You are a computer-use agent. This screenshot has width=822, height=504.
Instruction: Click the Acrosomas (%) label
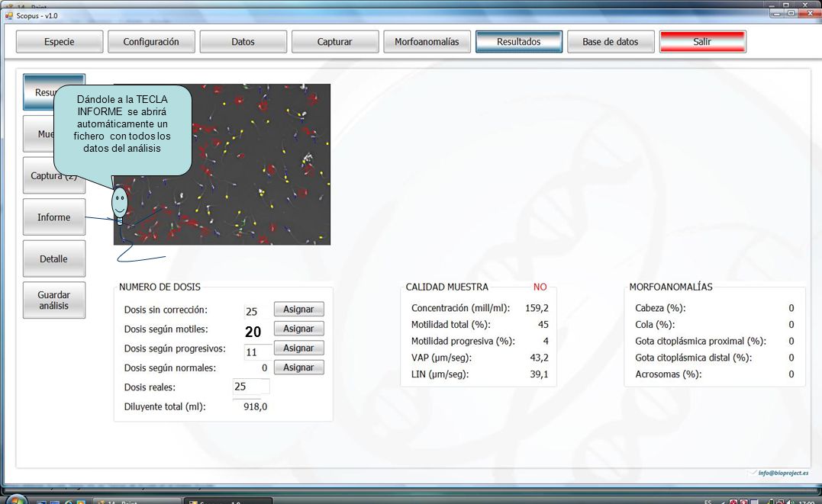point(668,374)
